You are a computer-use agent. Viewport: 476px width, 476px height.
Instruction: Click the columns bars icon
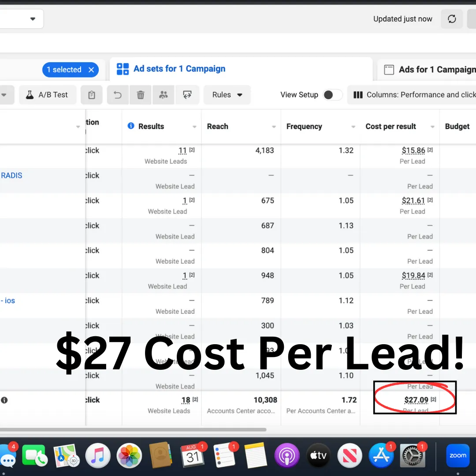click(x=358, y=95)
